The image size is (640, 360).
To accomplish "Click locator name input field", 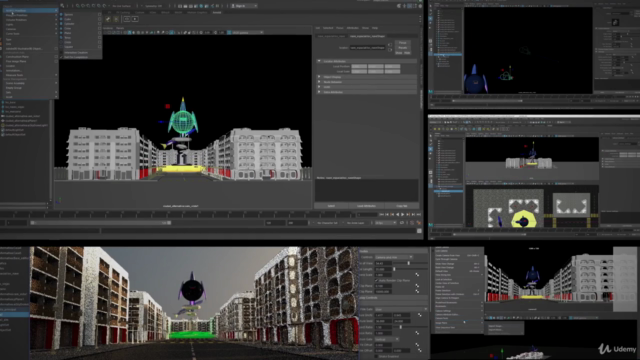I will [x=367, y=48].
